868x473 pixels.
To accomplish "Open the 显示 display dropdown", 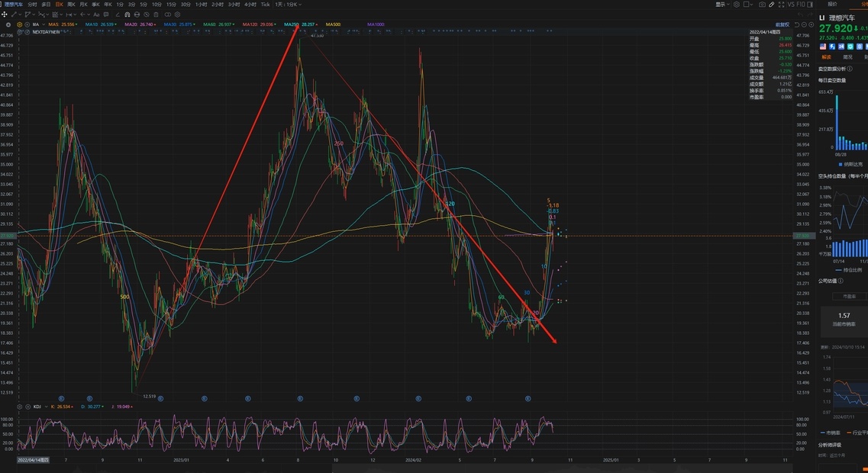I will (x=722, y=5).
